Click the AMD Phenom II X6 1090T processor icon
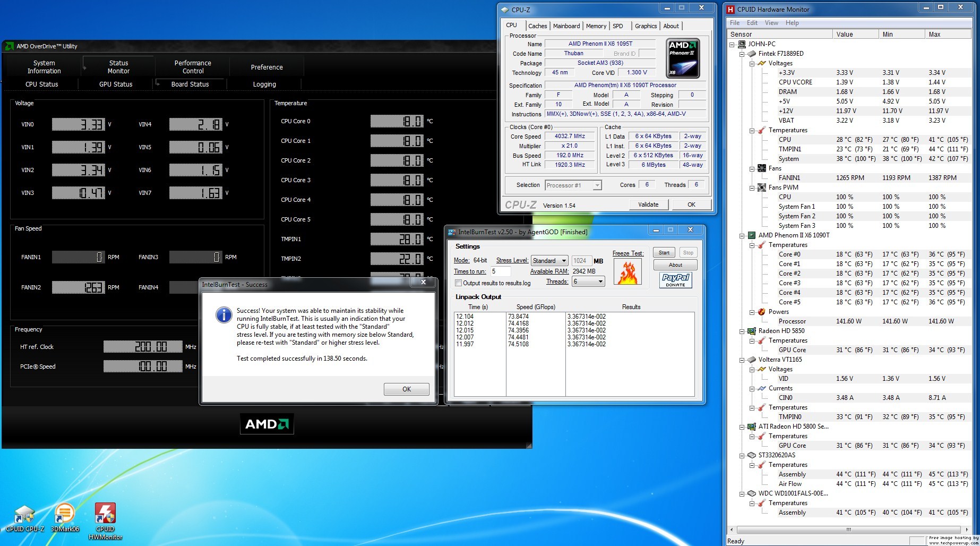This screenshot has width=980, height=546. pos(752,235)
